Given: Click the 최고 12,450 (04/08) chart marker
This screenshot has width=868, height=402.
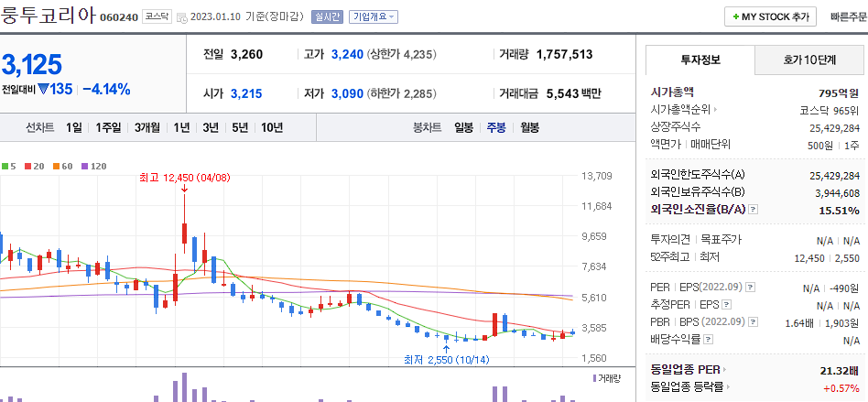Looking at the screenshot, I should point(184,178).
